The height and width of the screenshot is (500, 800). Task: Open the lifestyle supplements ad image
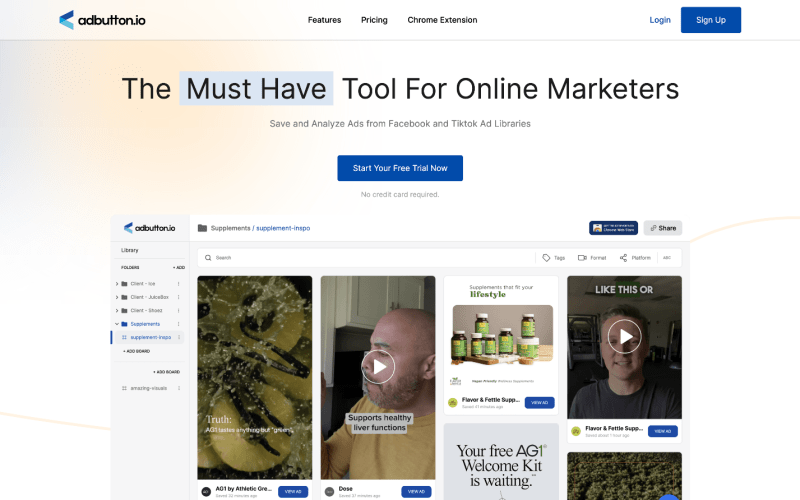[x=502, y=334]
